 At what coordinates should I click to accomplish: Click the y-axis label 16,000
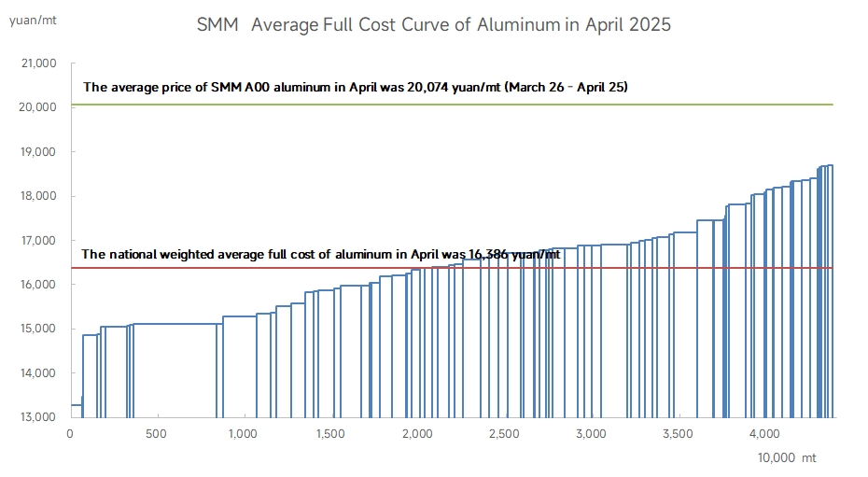39,284
